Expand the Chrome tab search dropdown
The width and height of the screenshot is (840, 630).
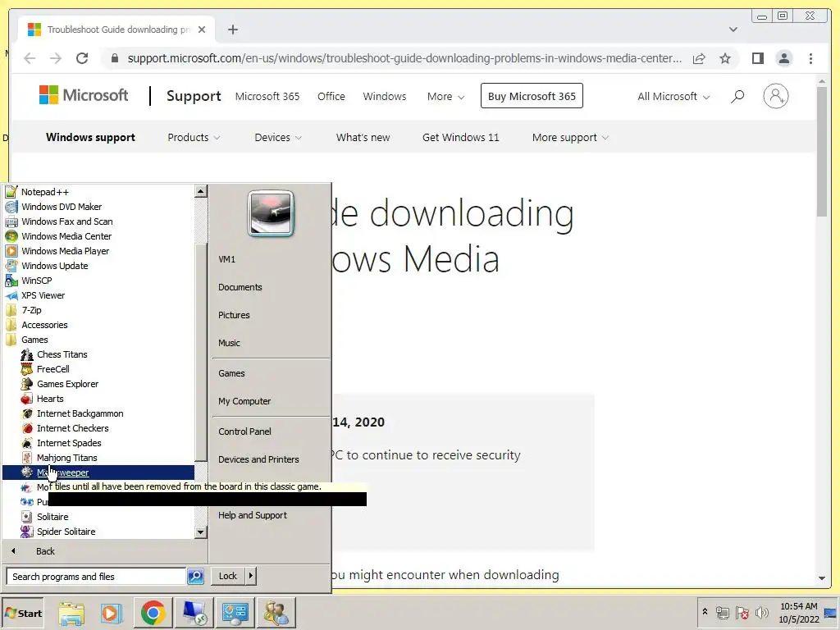(x=733, y=30)
